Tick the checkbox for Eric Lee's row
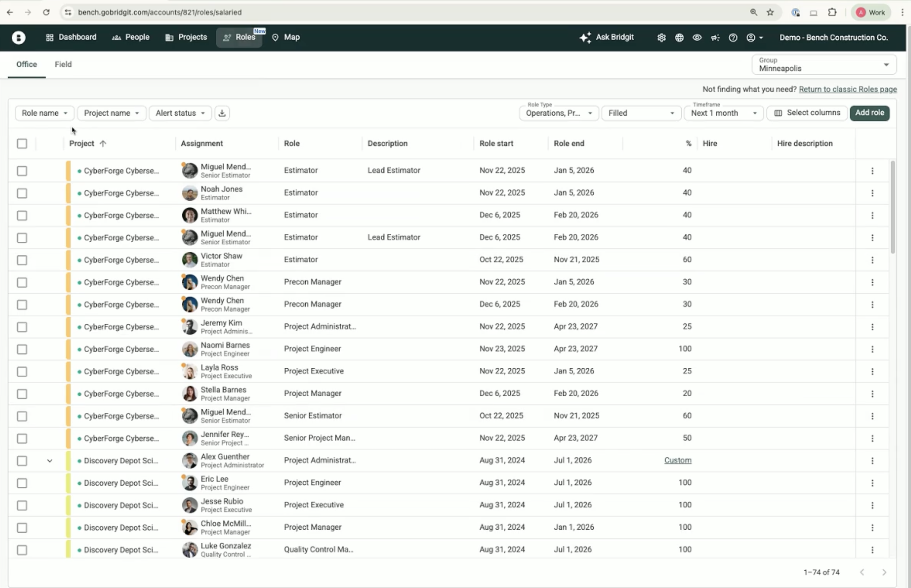 coord(22,483)
